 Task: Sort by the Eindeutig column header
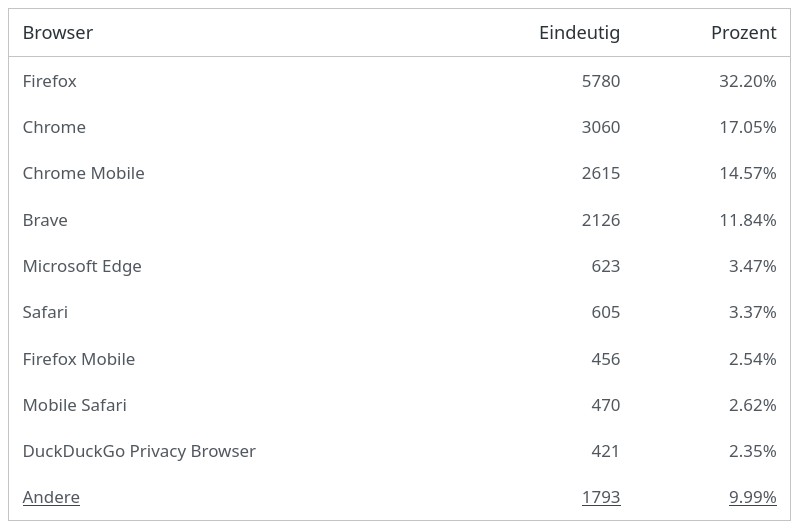pyautogui.click(x=579, y=33)
